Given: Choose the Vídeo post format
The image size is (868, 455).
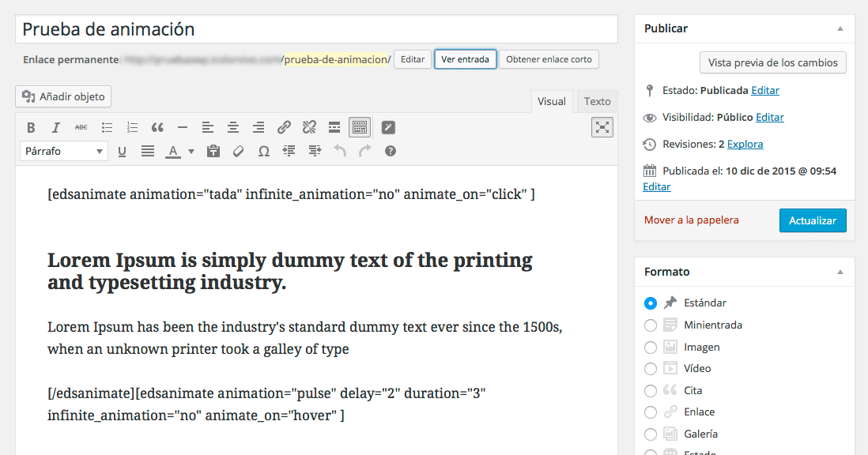Looking at the screenshot, I should click(x=650, y=368).
